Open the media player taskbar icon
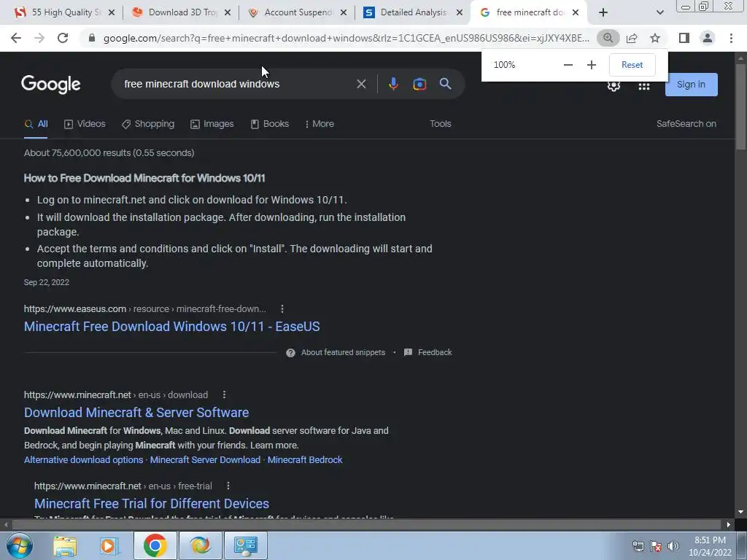747x560 pixels. click(x=109, y=546)
